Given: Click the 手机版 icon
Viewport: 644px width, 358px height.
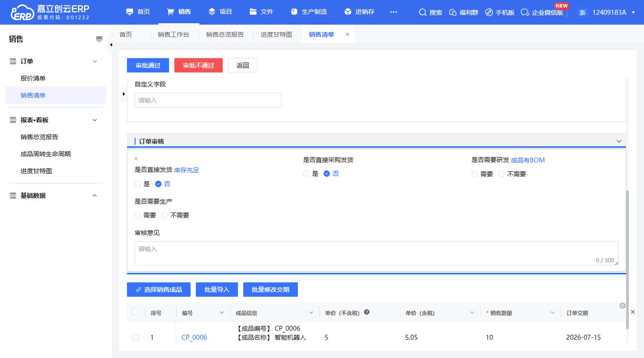Looking at the screenshot, I should [489, 12].
